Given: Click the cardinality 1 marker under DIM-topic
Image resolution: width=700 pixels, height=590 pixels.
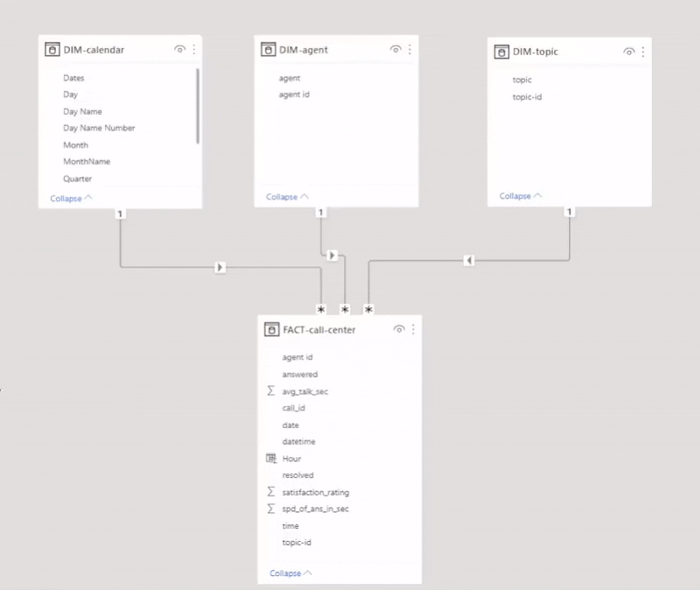Looking at the screenshot, I should pos(570,212).
